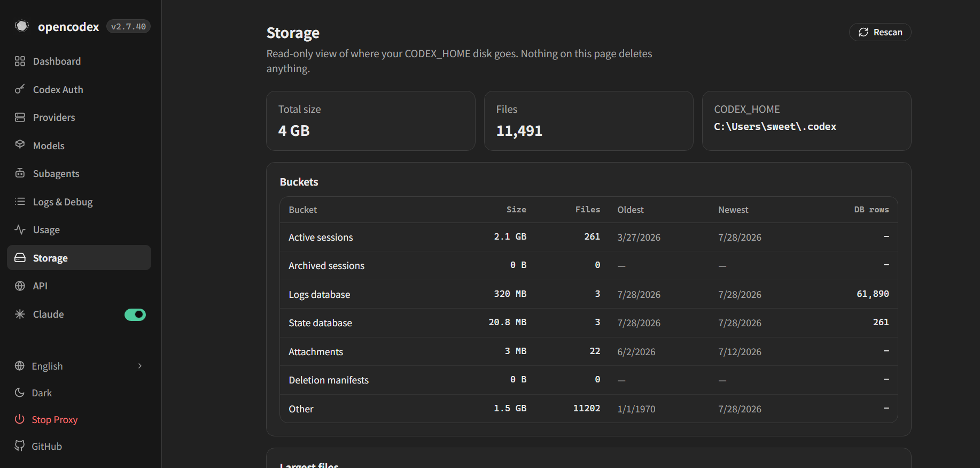The image size is (980, 468).
Task: Click the 2.1 GB size value
Action: click(510, 236)
